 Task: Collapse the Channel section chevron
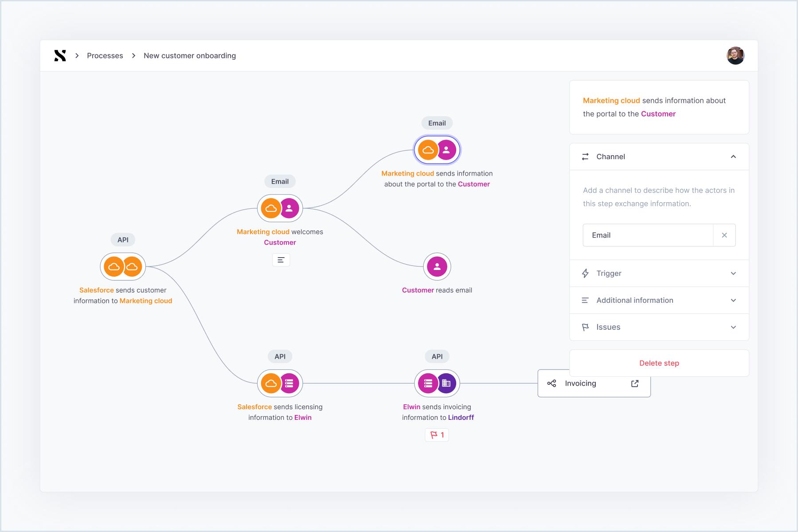(733, 156)
